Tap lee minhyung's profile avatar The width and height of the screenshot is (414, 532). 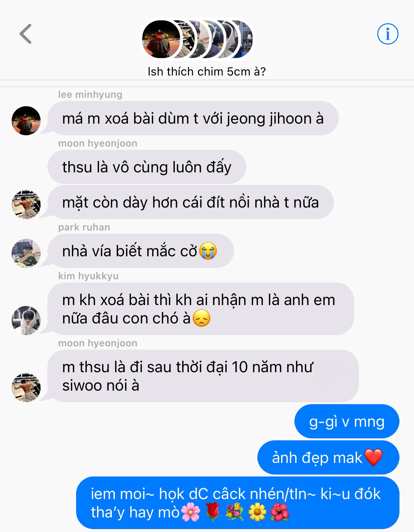[26, 121]
